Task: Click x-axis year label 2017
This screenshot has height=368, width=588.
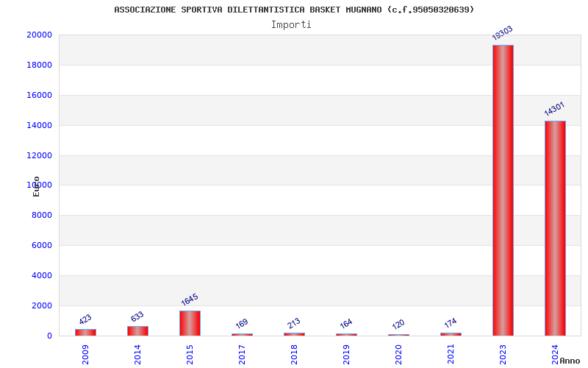Action: pos(242,355)
